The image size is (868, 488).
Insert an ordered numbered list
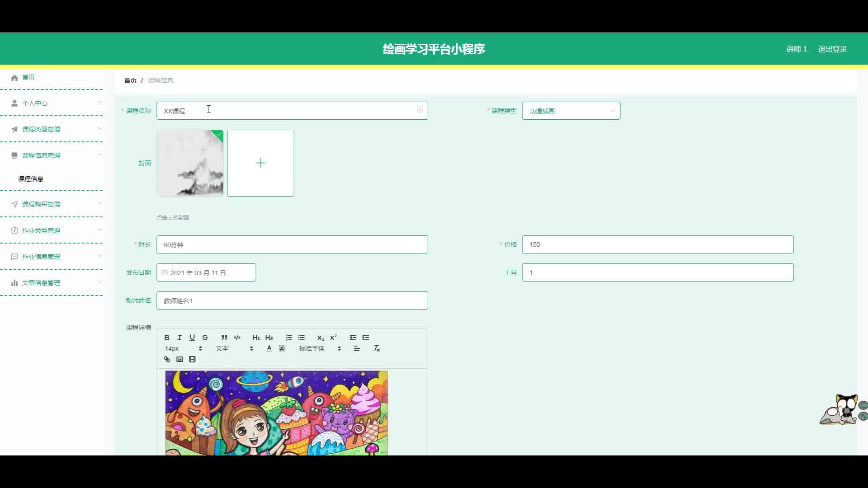tap(289, 338)
